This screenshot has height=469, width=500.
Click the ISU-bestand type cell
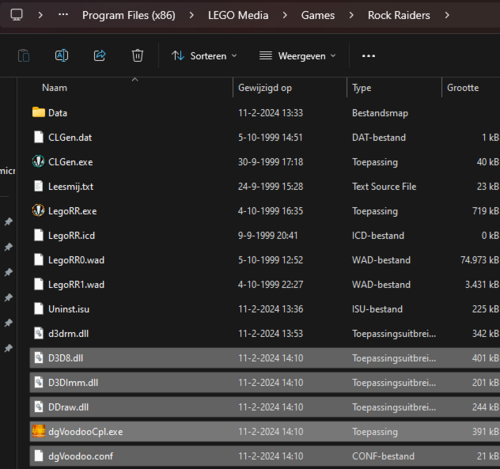click(x=377, y=309)
